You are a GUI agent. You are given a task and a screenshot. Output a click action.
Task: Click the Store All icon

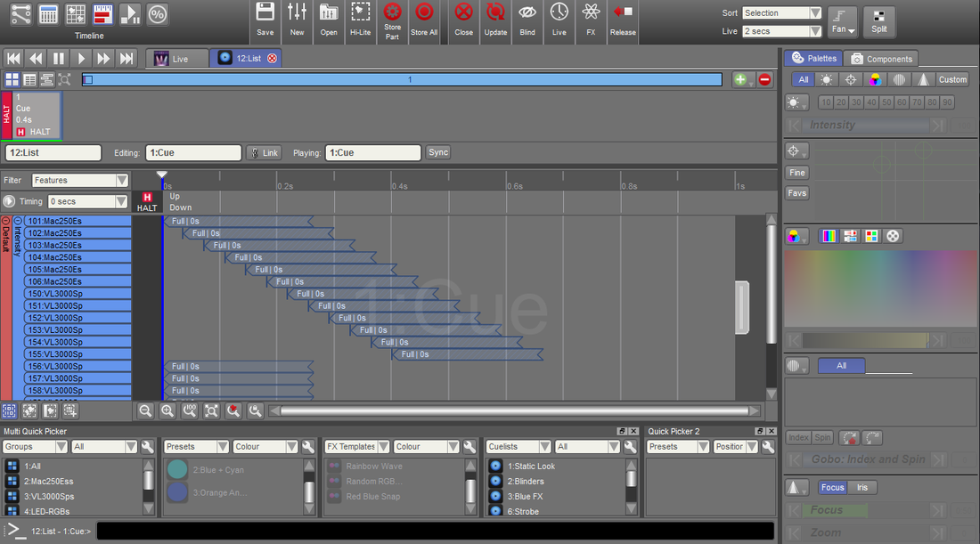[x=424, y=20]
